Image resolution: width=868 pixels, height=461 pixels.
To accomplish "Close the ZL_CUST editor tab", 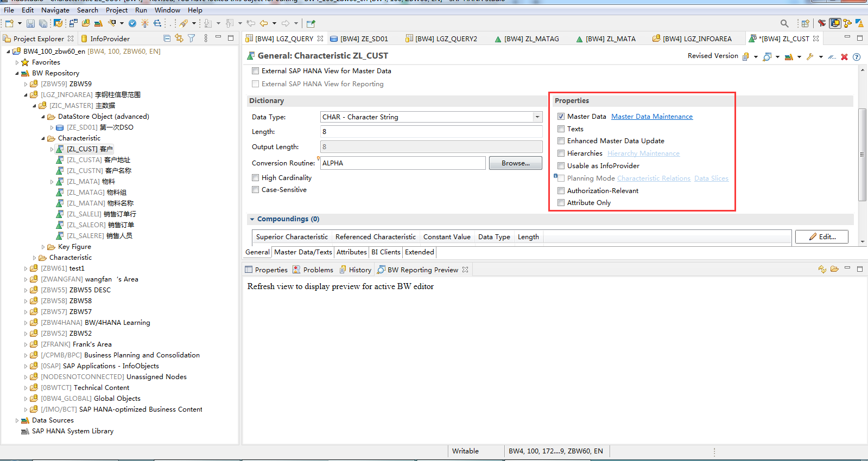I will [x=816, y=39].
